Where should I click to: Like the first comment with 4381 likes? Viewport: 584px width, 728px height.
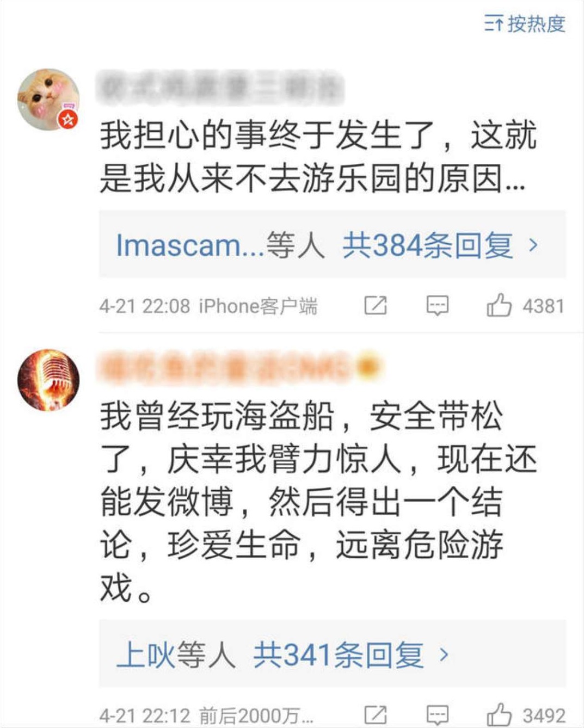pyautogui.click(x=525, y=305)
